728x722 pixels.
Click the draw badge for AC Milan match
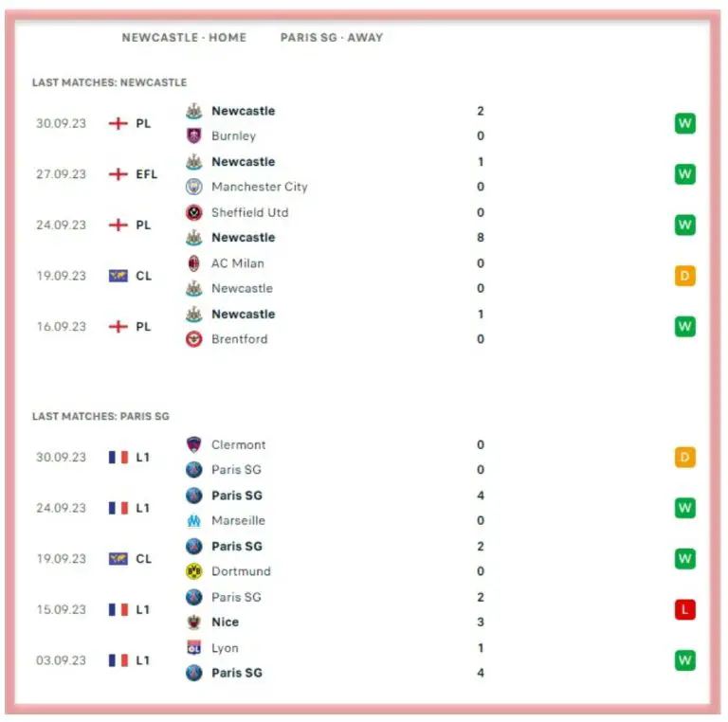point(684,276)
